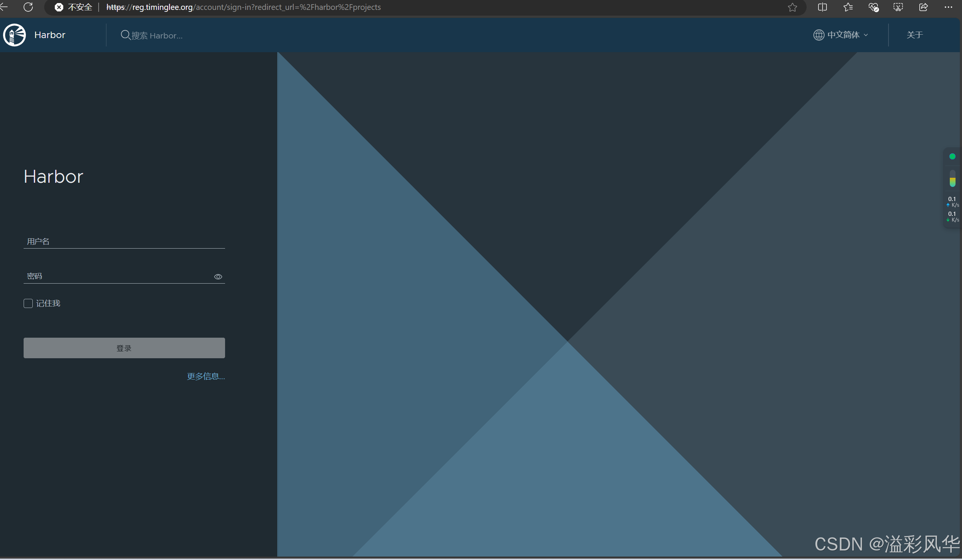Open the browser settings ellipsis menu
Image resolution: width=962 pixels, height=560 pixels.
click(949, 7)
